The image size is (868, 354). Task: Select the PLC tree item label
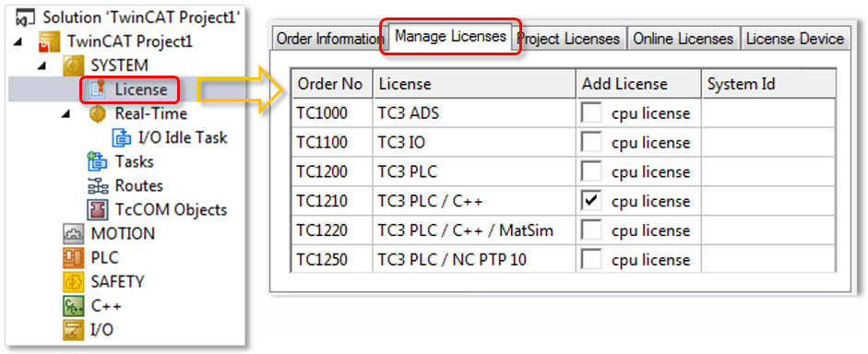[x=104, y=258]
